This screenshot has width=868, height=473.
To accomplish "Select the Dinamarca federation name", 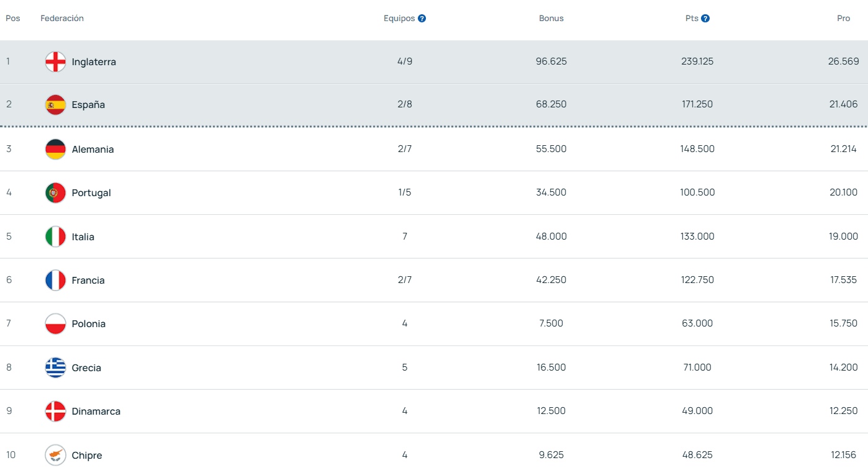I will [x=96, y=412].
